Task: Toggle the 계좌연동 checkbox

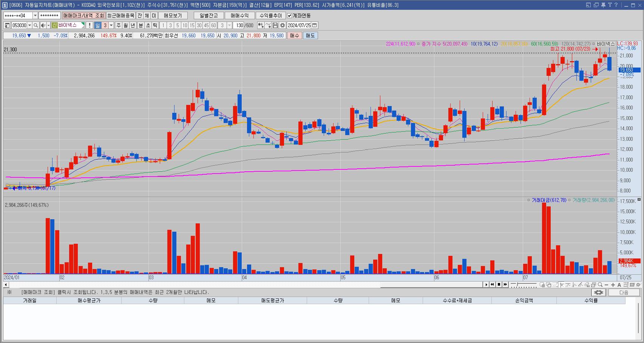Action: 290,15
